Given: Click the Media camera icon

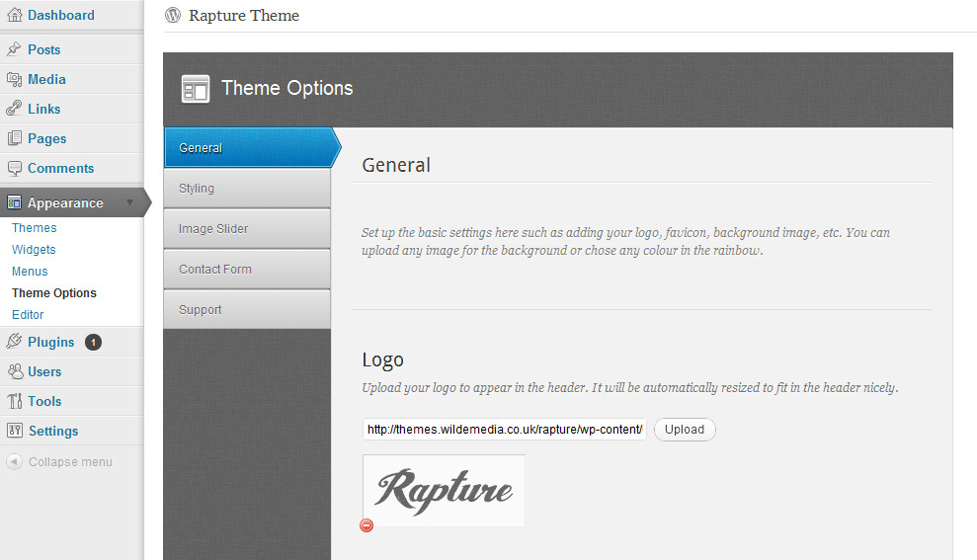Looking at the screenshot, I should [14, 79].
